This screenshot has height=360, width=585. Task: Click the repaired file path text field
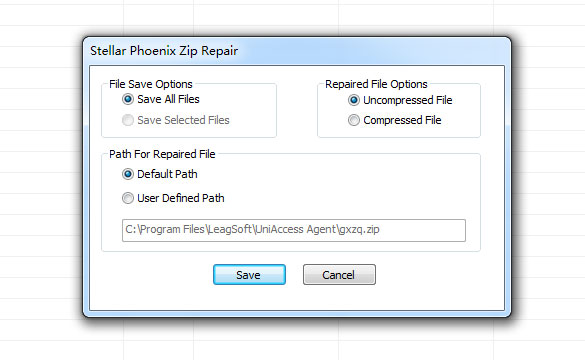[x=294, y=230]
